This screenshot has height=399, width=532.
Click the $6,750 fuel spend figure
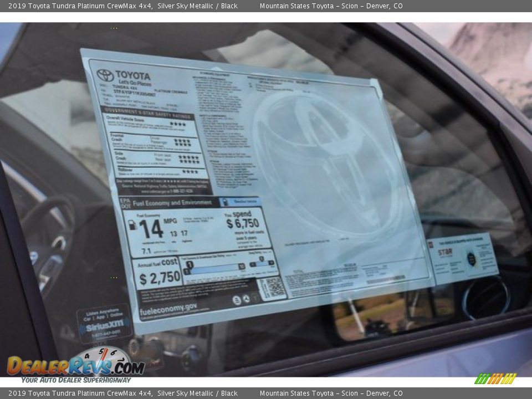point(242,223)
